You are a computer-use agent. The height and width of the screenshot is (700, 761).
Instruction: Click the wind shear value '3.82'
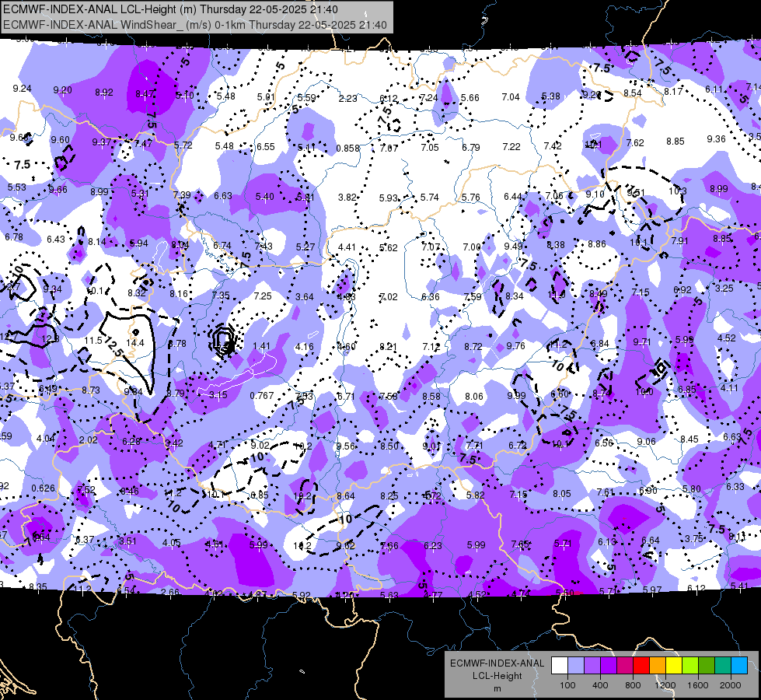coord(347,198)
